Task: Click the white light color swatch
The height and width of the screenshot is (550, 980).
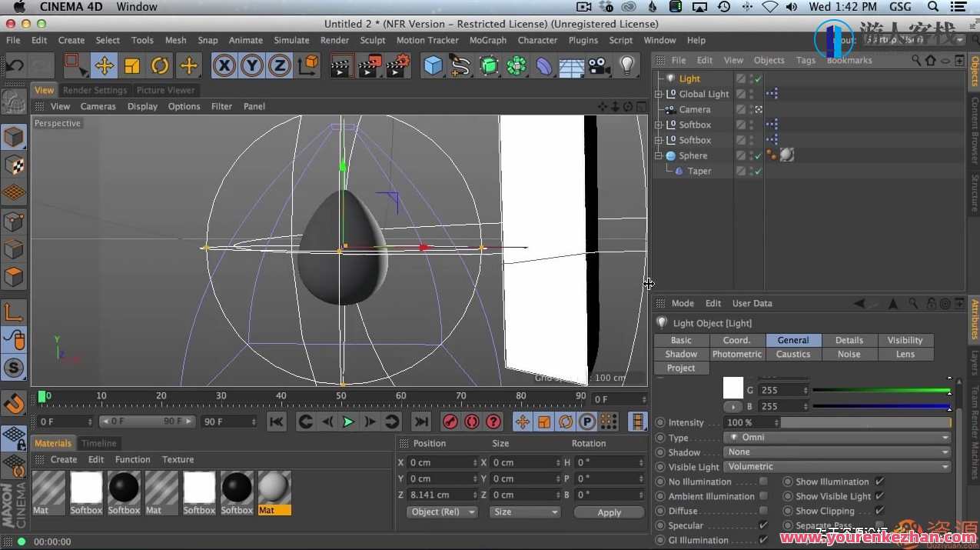Action: (733, 388)
